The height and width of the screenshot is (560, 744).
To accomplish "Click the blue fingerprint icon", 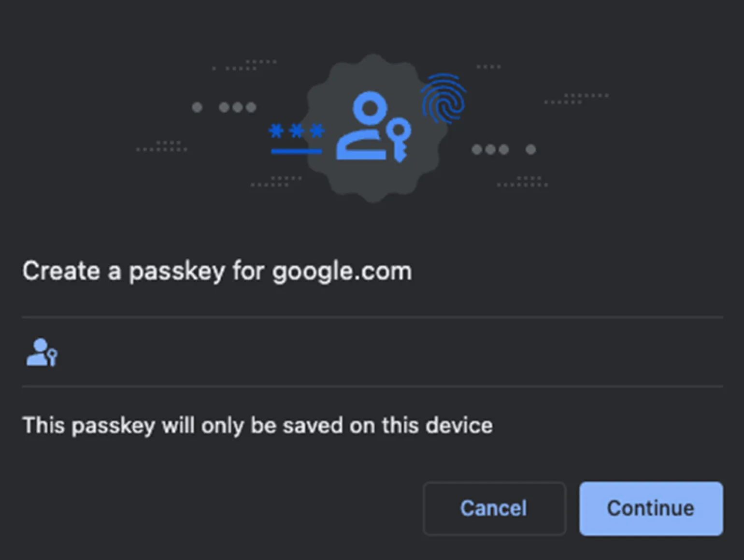I will click(x=443, y=98).
